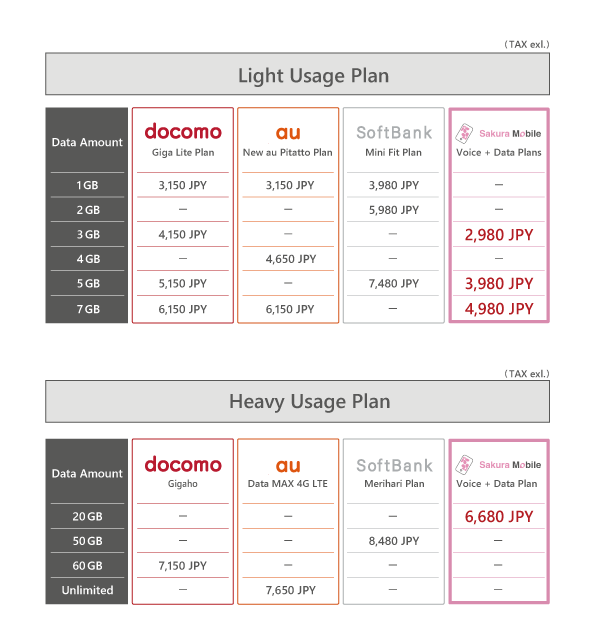Click SoftBank 8,480 JPY price for 50 GB
The width and height of the screenshot is (595, 643).
click(394, 541)
